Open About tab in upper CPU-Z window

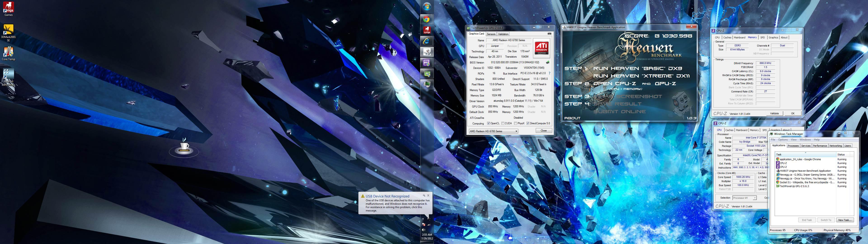coord(784,38)
